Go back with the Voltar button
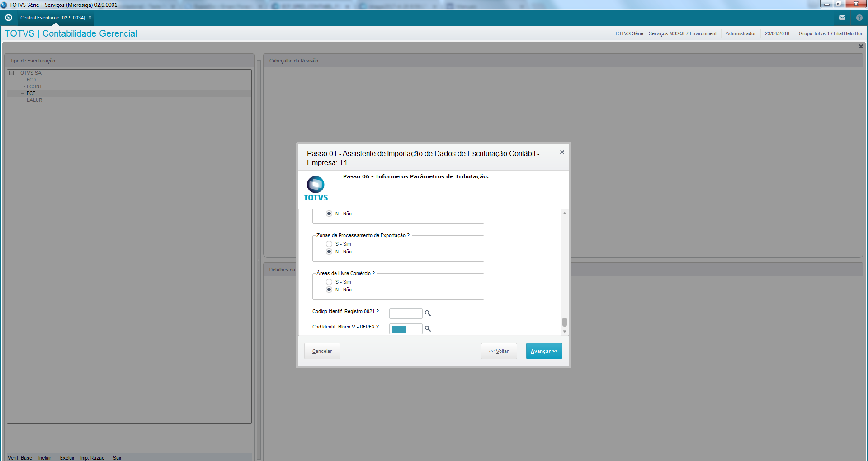The height and width of the screenshot is (461, 868). (499, 351)
